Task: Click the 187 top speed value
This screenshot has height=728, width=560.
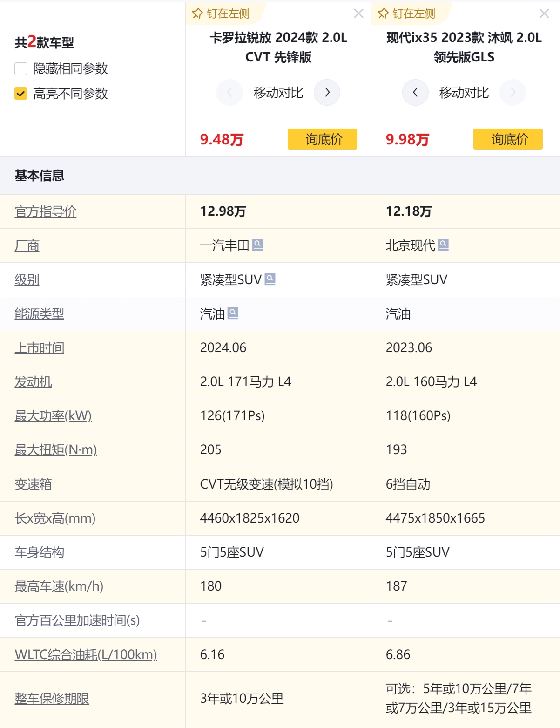Action: point(396,586)
